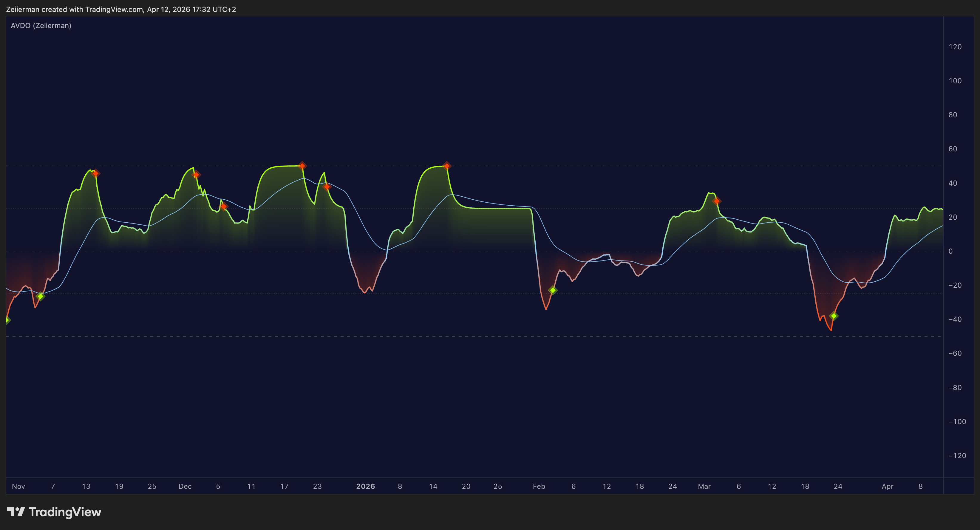Click the TradingView logo at the bottom
This screenshot has height=530, width=980.
click(54, 512)
